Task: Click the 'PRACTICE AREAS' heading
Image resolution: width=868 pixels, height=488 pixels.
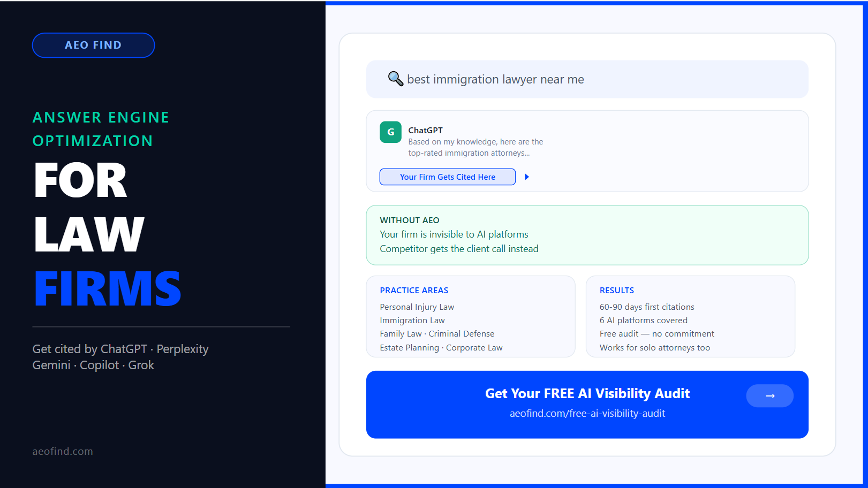Action: tap(414, 291)
